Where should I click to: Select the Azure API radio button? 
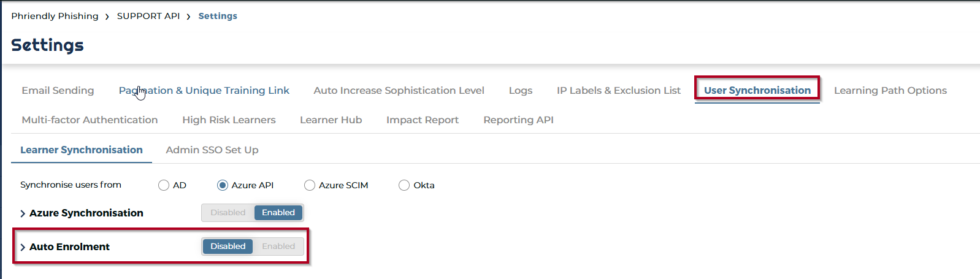(x=223, y=185)
